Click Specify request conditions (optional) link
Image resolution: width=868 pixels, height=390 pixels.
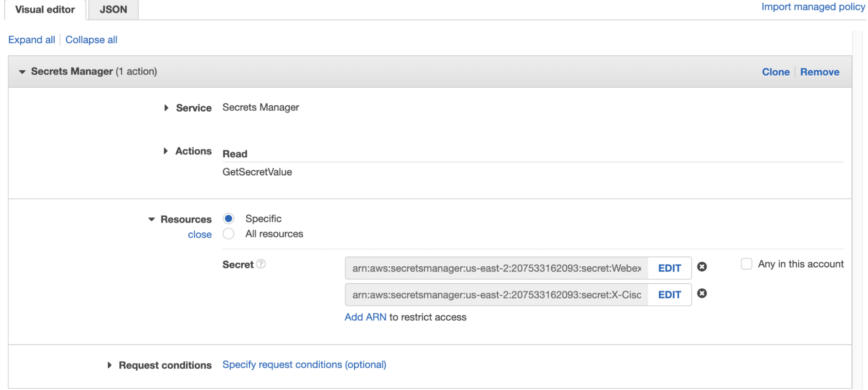[304, 364]
